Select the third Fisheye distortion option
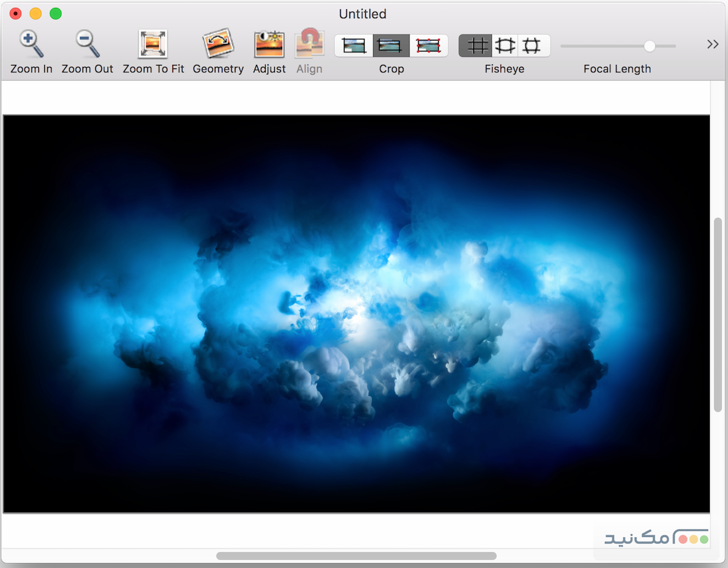 (x=533, y=45)
